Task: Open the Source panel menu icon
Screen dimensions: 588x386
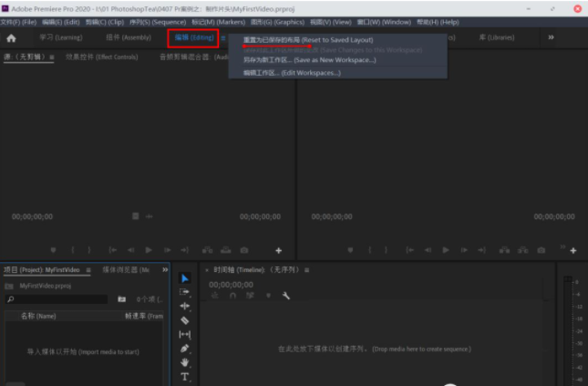Action: tap(52, 57)
